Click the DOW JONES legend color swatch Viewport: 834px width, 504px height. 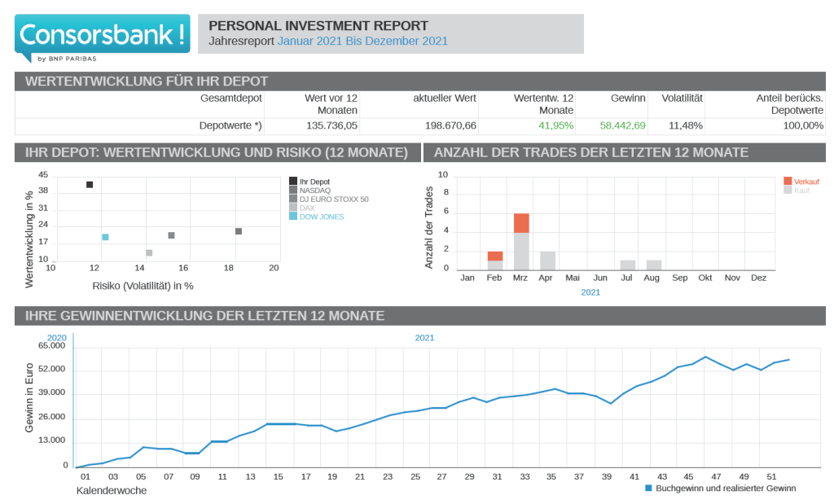(293, 217)
